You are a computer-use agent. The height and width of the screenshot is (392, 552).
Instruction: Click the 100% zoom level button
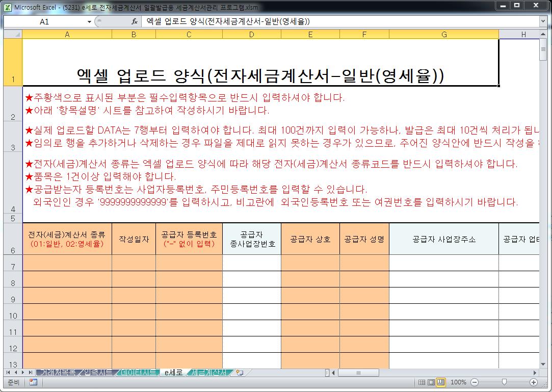point(458,382)
